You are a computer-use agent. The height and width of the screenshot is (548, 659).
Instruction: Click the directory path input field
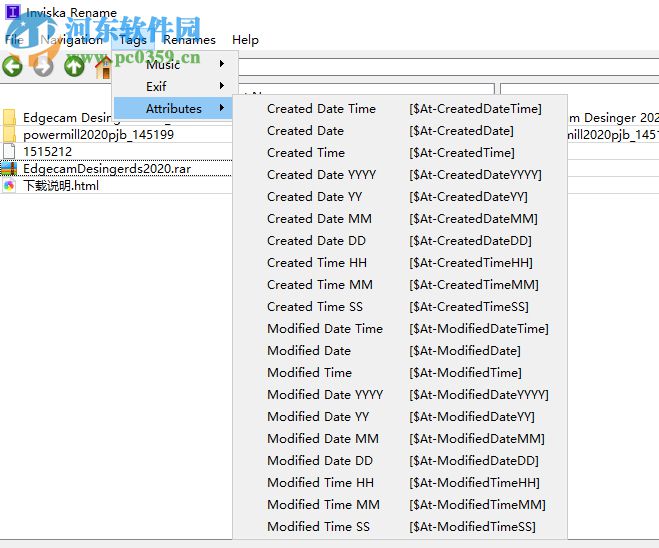pos(448,67)
